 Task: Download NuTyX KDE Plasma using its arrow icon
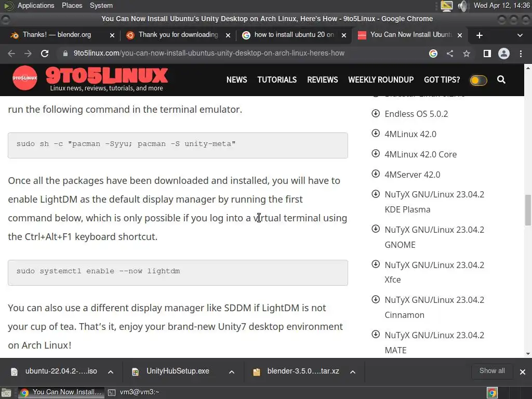(376, 194)
